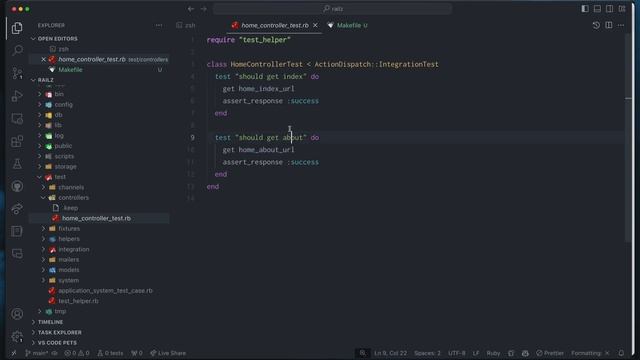Close home_controller_test.rb in Open Editors
The image size is (640, 360).
click(43, 59)
